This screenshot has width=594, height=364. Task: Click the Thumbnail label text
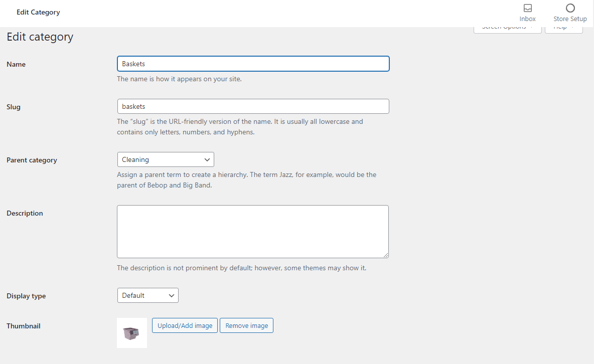pos(24,326)
